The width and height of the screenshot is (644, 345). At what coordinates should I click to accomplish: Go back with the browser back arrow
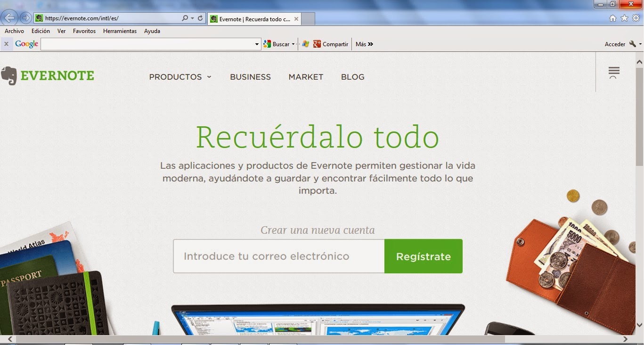pos(9,18)
